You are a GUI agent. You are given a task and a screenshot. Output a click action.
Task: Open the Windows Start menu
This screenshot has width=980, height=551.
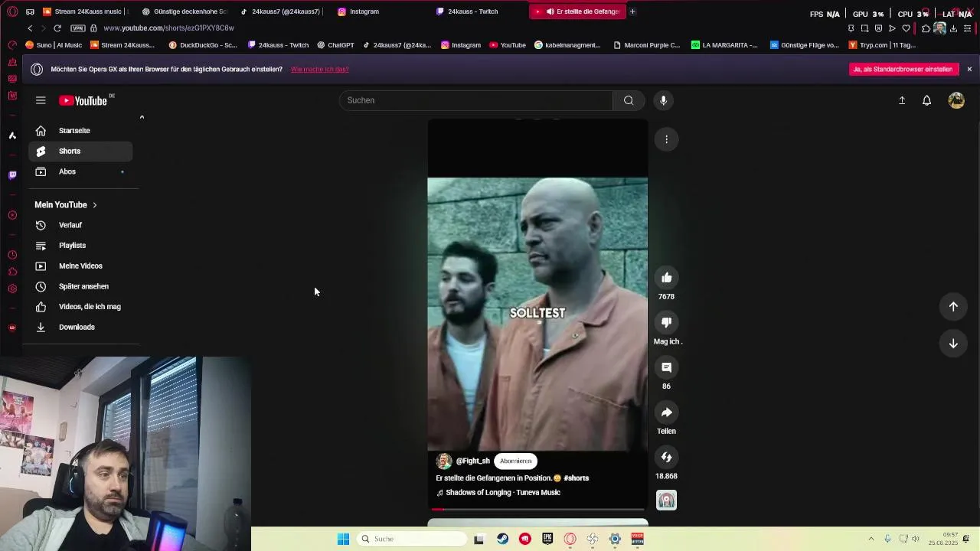[x=343, y=539]
